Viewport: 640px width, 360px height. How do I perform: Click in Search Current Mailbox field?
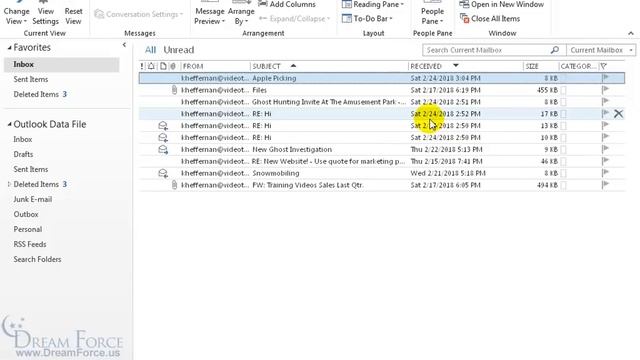[486, 50]
